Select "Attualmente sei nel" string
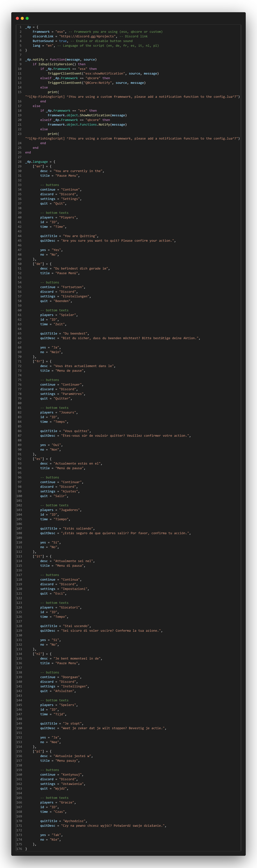The image size is (257, 868). [73, 561]
